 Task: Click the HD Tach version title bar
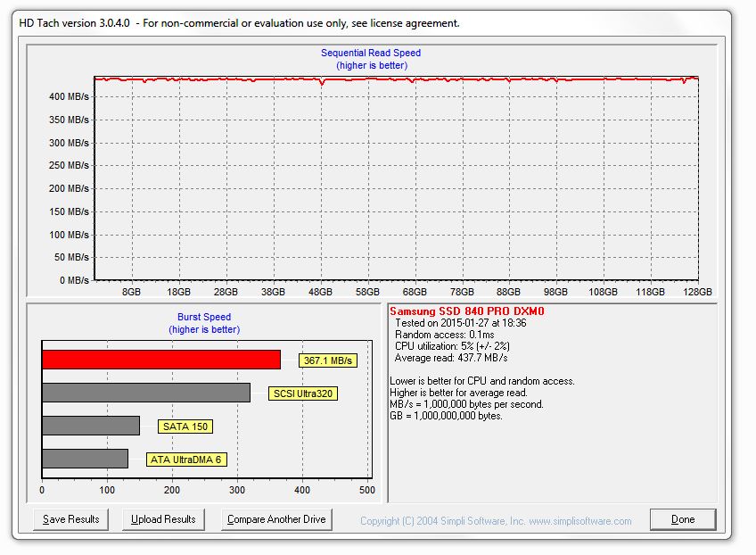click(x=241, y=23)
